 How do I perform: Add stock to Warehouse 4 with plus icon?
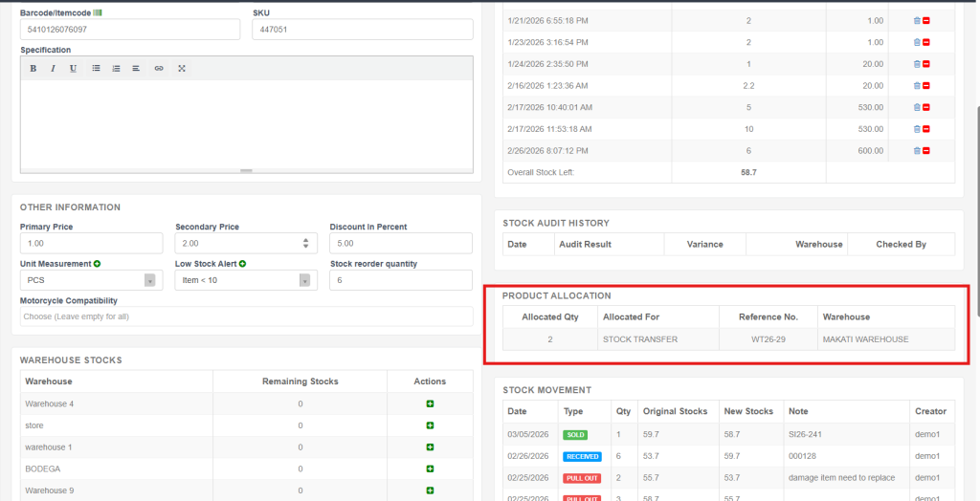pos(430,403)
